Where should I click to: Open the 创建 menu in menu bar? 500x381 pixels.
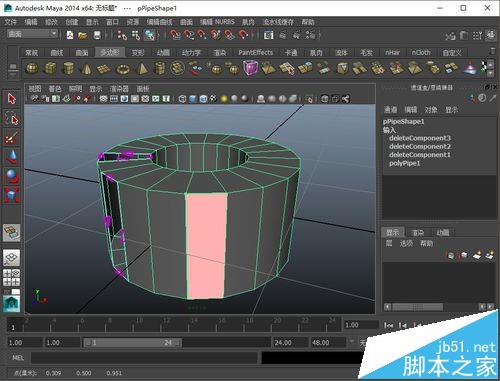tap(72, 22)
